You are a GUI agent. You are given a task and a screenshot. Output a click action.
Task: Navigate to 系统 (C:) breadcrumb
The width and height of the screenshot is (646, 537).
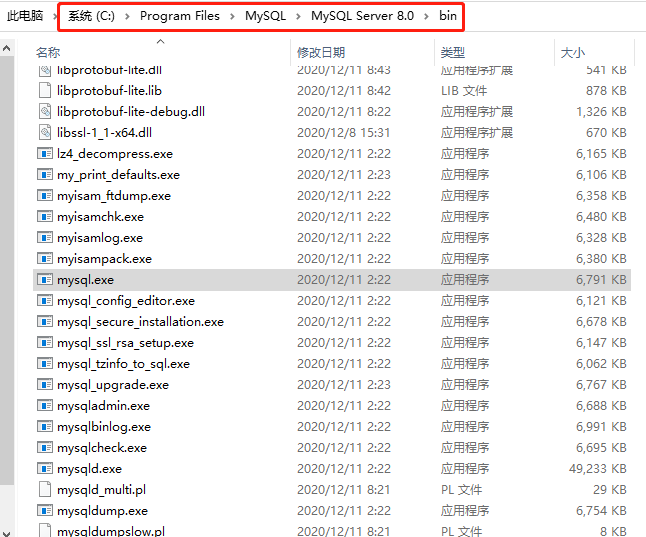(91, 16)
